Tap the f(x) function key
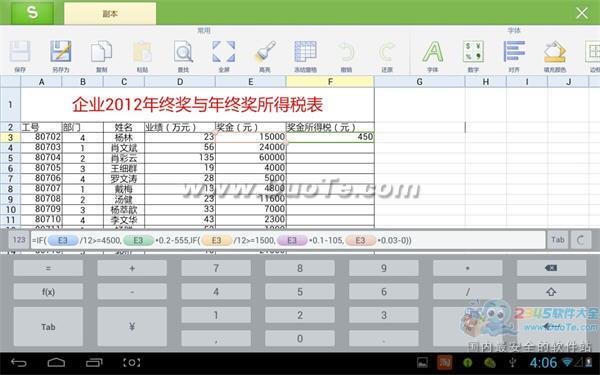This screenshot has width=600, height=375. click(x=48, y=292)
